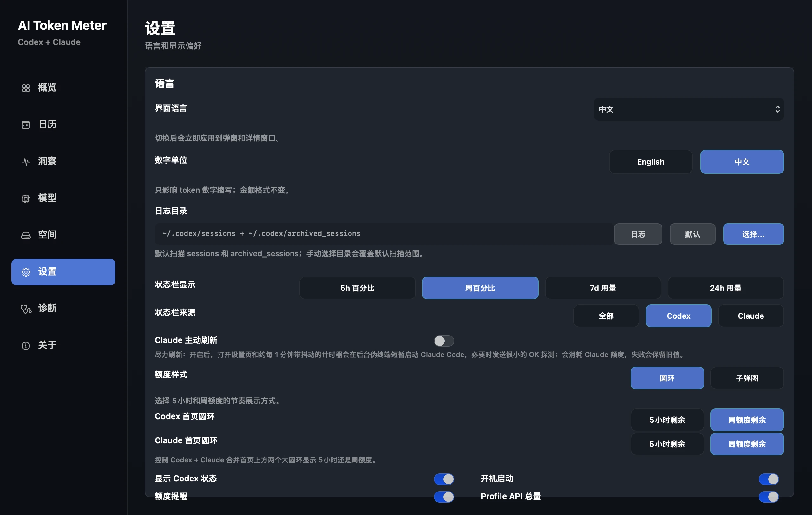
Task: Open the 关于 page
Action: point(63,345)
